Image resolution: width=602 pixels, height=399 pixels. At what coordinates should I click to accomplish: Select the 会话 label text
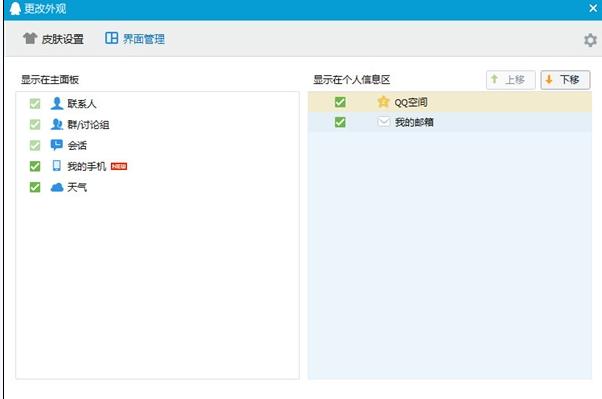[77, 146]
